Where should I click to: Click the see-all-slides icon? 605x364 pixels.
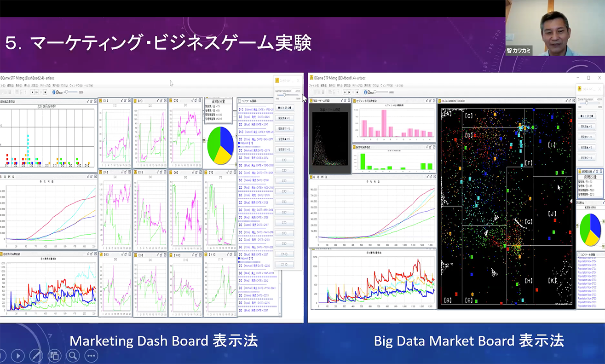point(55,355)
